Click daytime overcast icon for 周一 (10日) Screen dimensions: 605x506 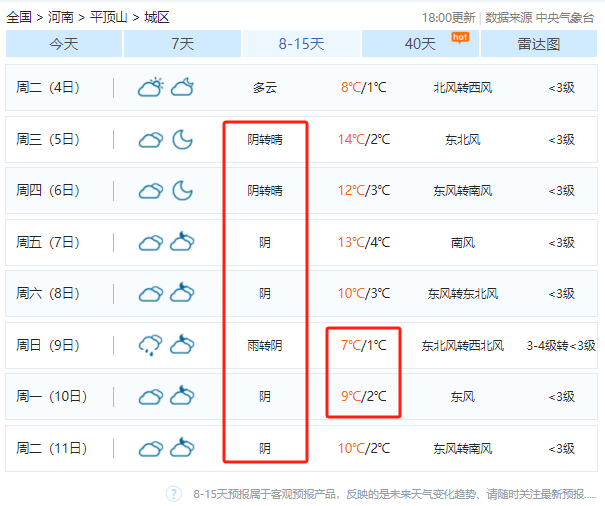pyautogui.click(x=151, y=397)
